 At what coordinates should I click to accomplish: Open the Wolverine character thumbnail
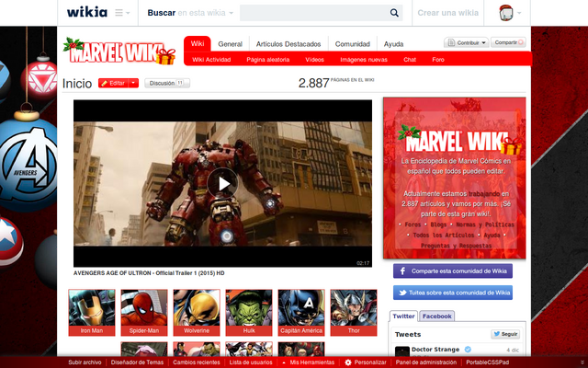click(x=197, y=313)
